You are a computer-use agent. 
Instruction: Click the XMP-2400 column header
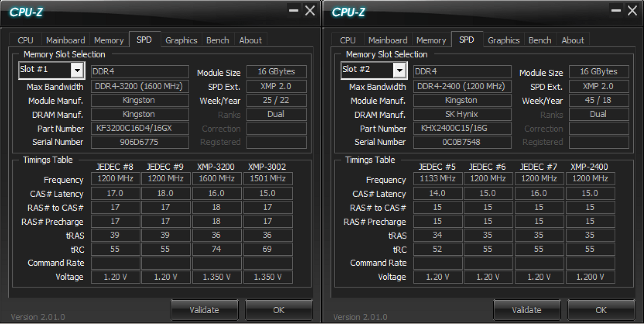(589, 167)
